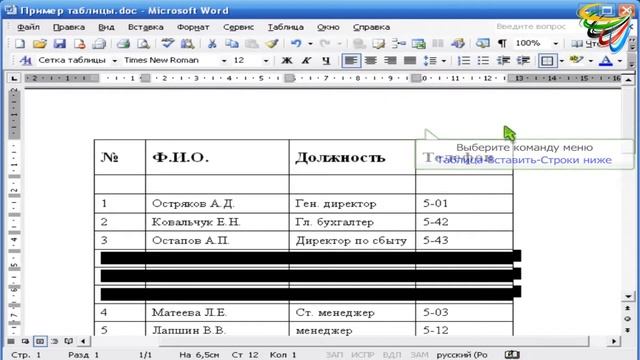Apply the outside border button
The width and height of the screenshot is (640, 360).
click(547, 61)
